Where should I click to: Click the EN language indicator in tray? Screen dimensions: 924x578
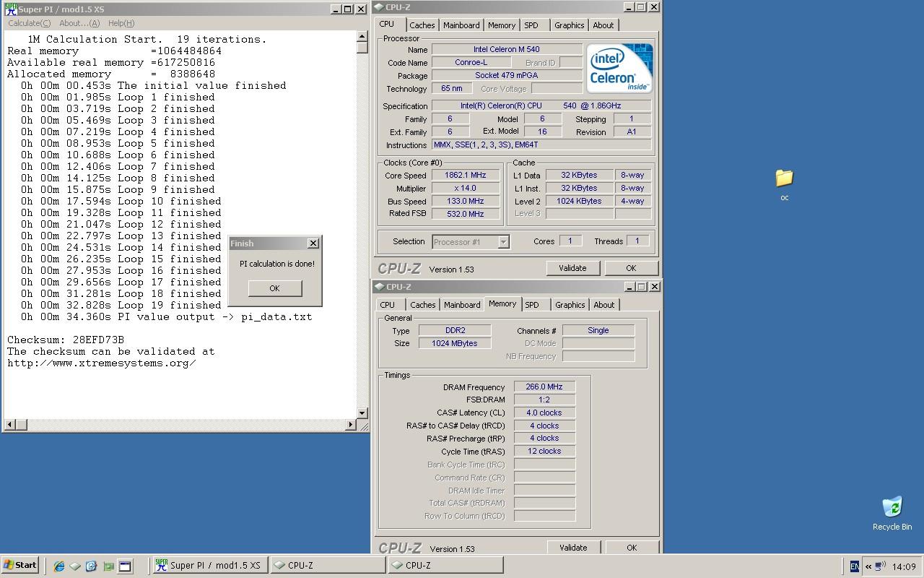(855, 566)
